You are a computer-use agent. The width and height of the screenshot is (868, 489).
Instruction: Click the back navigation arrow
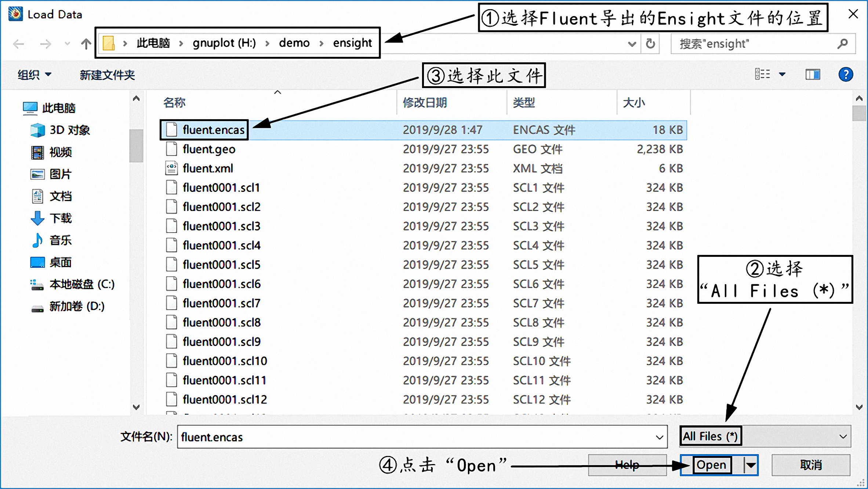[x=18, y=44]
